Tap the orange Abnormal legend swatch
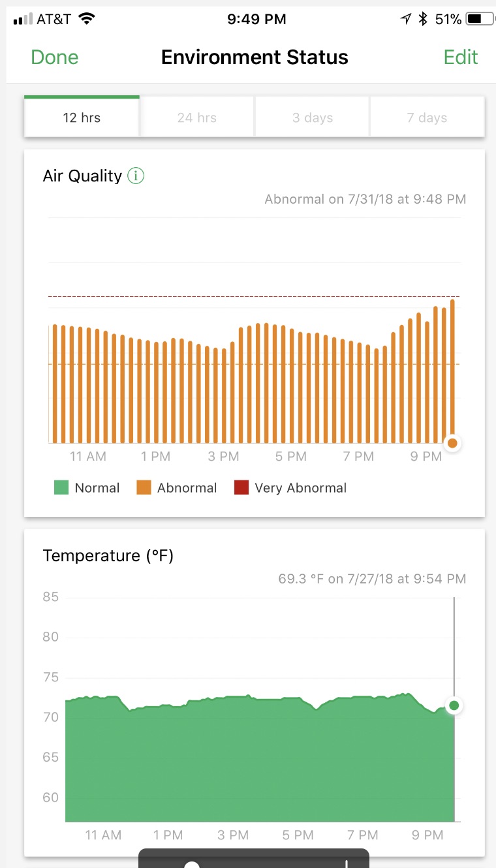The image size is (496, 868). coord(144,488)
